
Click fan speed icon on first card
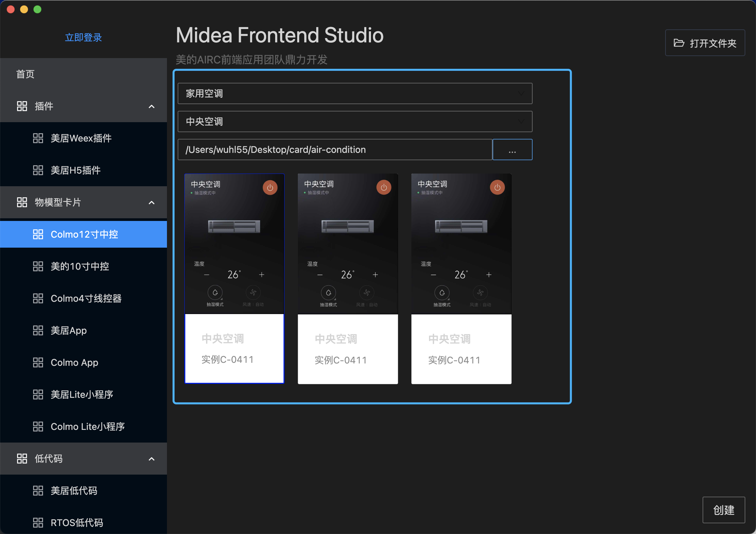[253, 293]
